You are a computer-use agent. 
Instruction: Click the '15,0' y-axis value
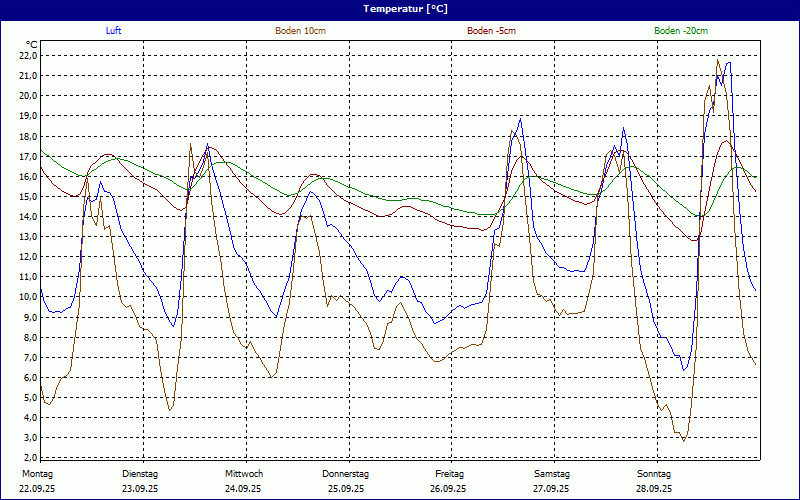(29, 196)
